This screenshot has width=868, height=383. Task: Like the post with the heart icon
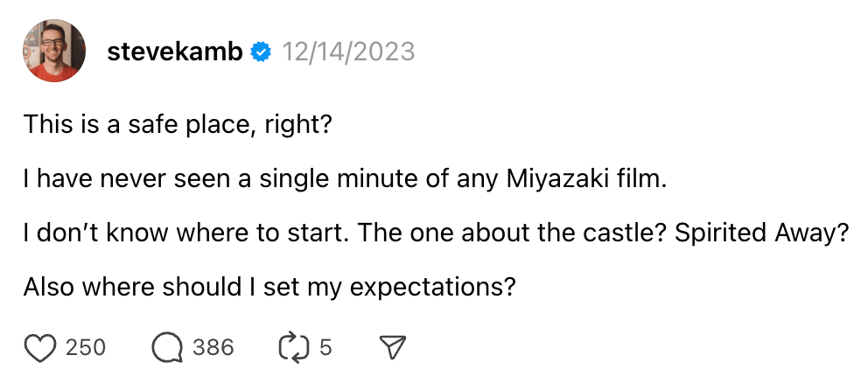click(39, 348)
